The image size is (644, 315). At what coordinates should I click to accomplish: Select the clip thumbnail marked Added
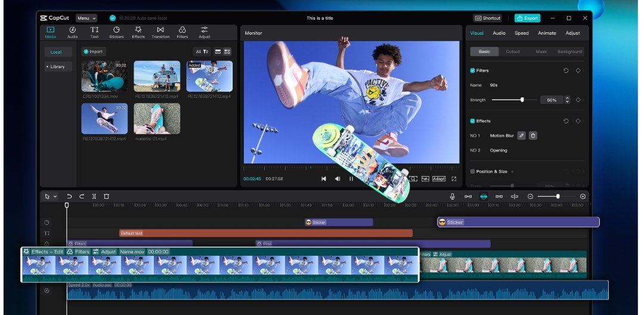coord(209,76)
